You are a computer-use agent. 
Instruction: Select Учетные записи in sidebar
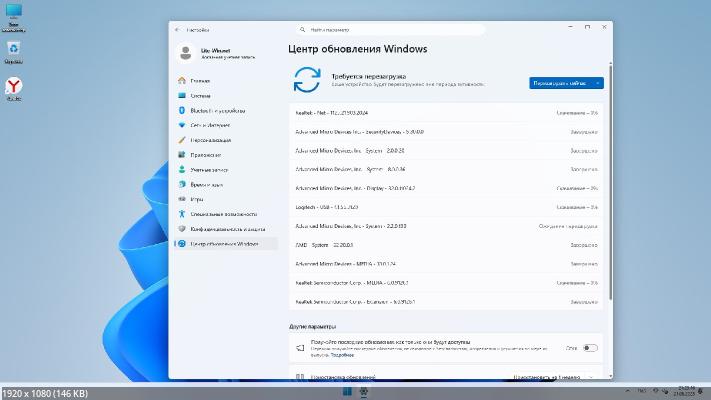pyautogui.click(x=208, y=170)
